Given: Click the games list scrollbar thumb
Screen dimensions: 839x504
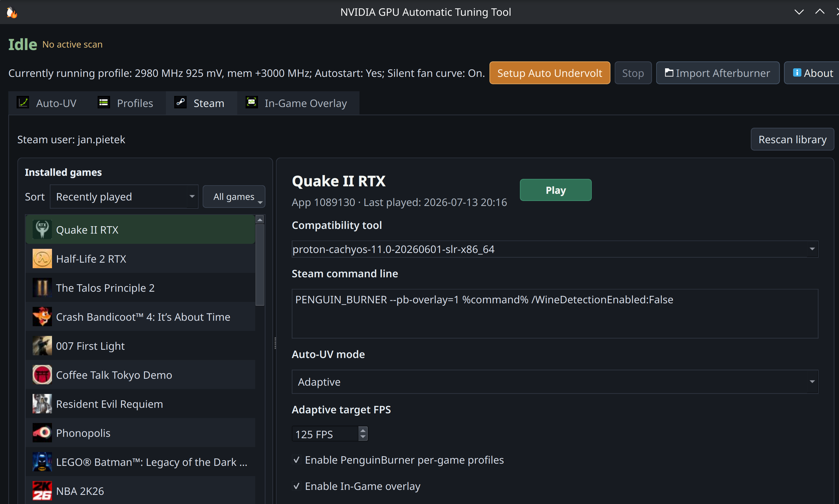Looking at the screenshot, I should 260,265.
